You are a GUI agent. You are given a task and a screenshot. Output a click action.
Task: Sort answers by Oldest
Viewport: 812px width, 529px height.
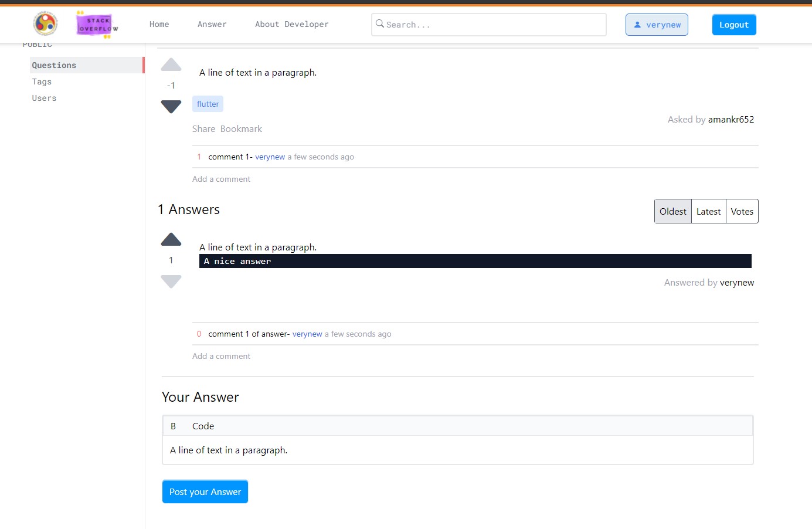(673, 212)
